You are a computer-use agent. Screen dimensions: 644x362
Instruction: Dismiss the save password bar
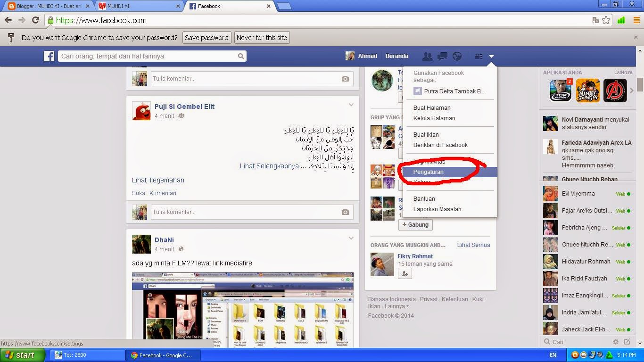pos(636,37)
